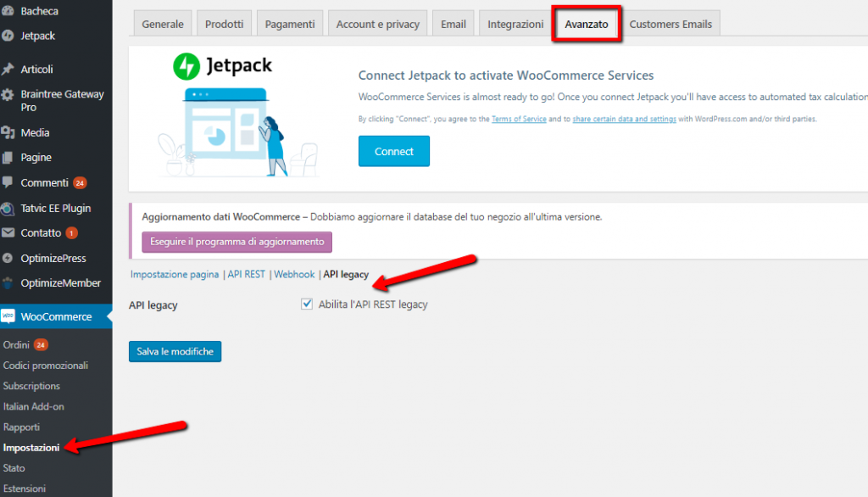Open the Generale settings tab
Viewport: 868px width, 497px height.
click(x=163, y=24)
